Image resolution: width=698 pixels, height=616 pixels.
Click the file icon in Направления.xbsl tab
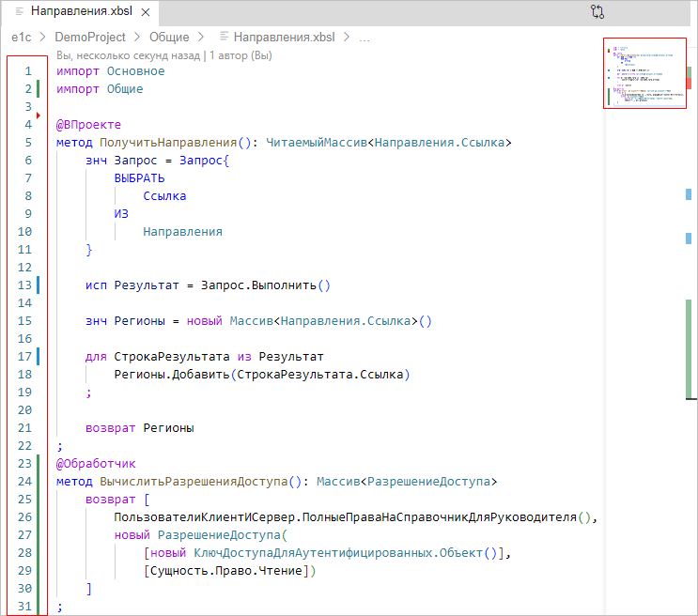[x=19, y=13]
